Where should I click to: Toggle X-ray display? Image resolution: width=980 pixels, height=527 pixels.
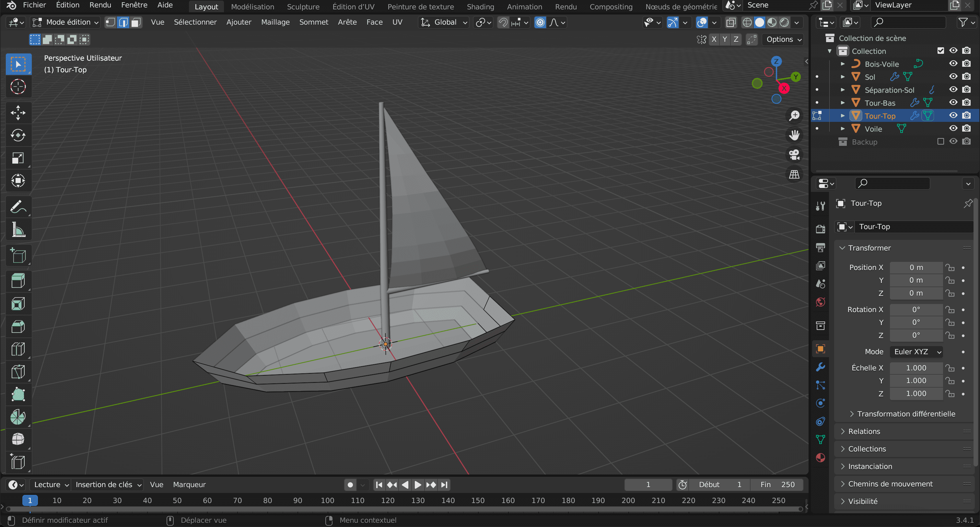click(730, 22)
